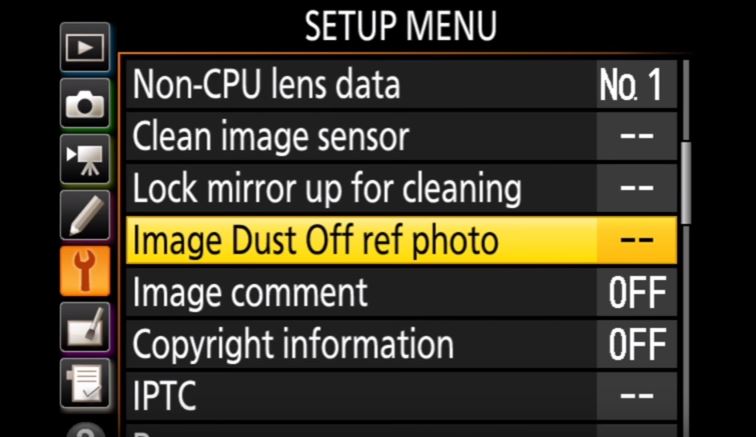Select Image Dust Off ref photo
This screenshot has width=756, height=437.
click(316, 241)
